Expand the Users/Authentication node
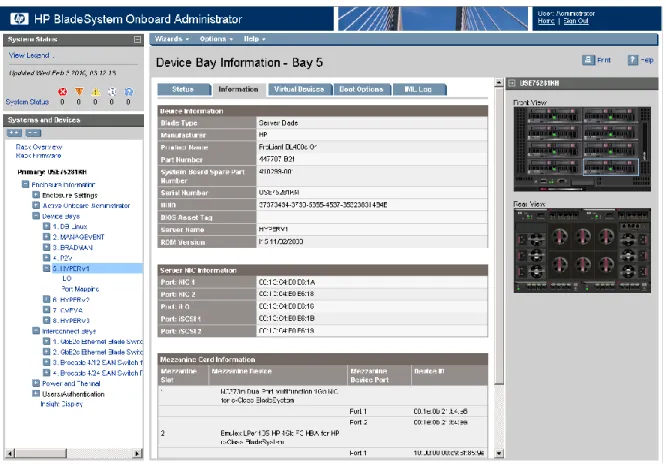666x465 pixels. pos(36,394)
